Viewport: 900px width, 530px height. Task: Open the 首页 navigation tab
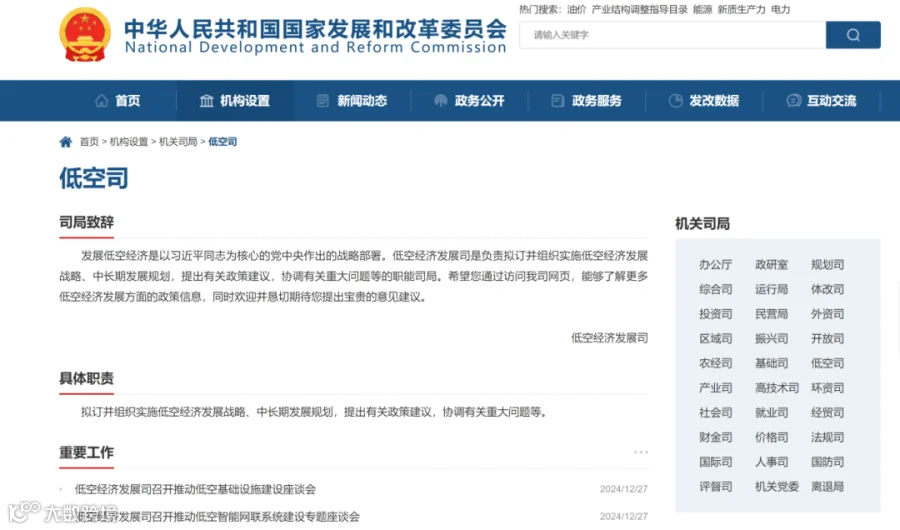tap(118, 101)
